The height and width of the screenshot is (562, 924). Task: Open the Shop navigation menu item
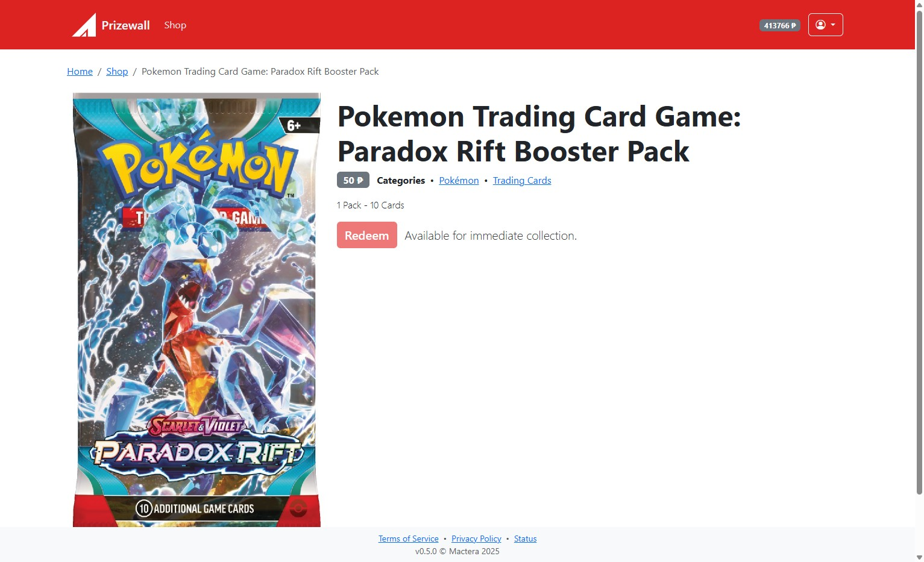pyautogui.click(x=175, y=25)
